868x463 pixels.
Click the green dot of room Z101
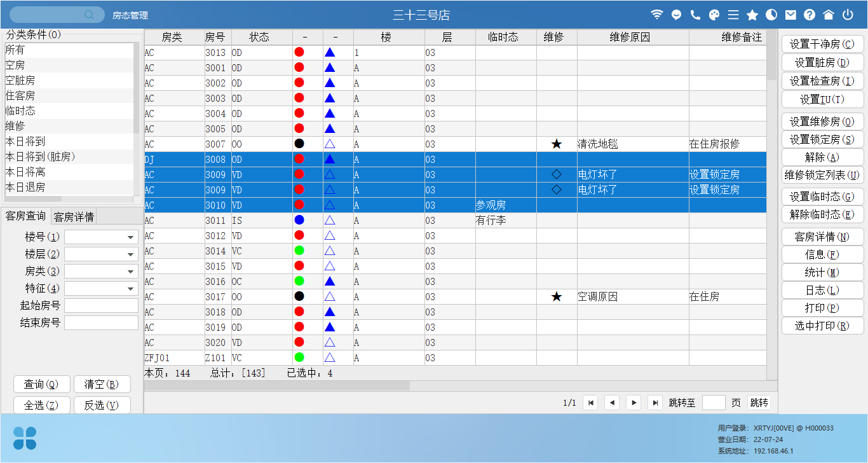pos(299,357)
